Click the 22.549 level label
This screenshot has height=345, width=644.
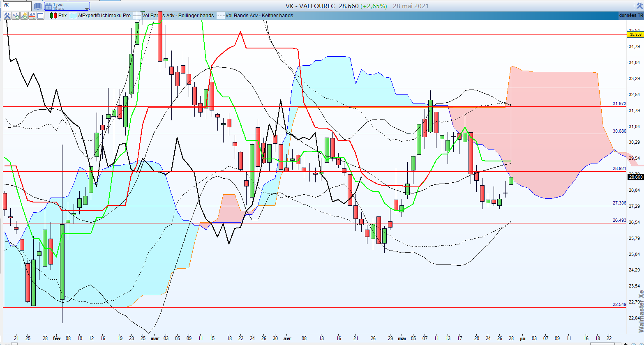pos(619,304)
